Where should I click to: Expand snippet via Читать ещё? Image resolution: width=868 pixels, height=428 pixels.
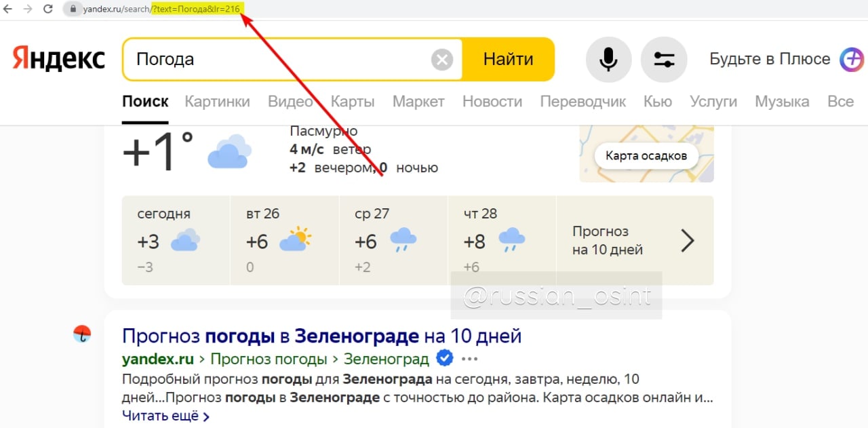pyautogui.click(x=166, y=416)
